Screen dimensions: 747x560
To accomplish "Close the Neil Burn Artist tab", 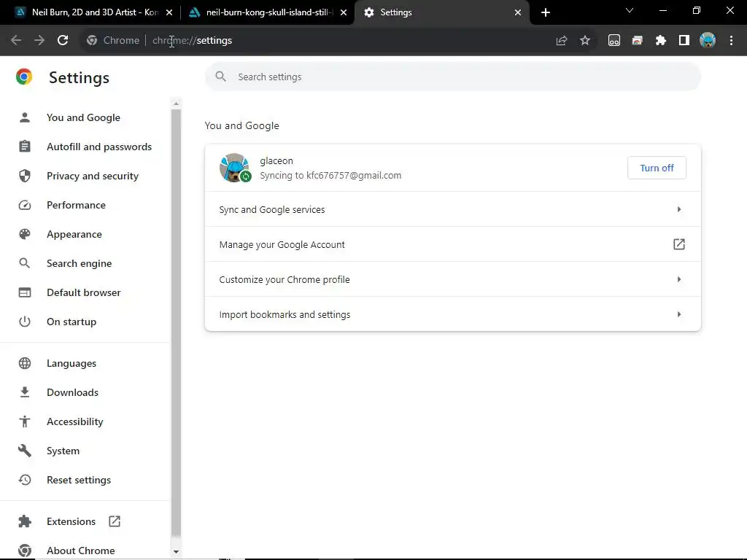I will pyautogui.click(x=169, y=12).
